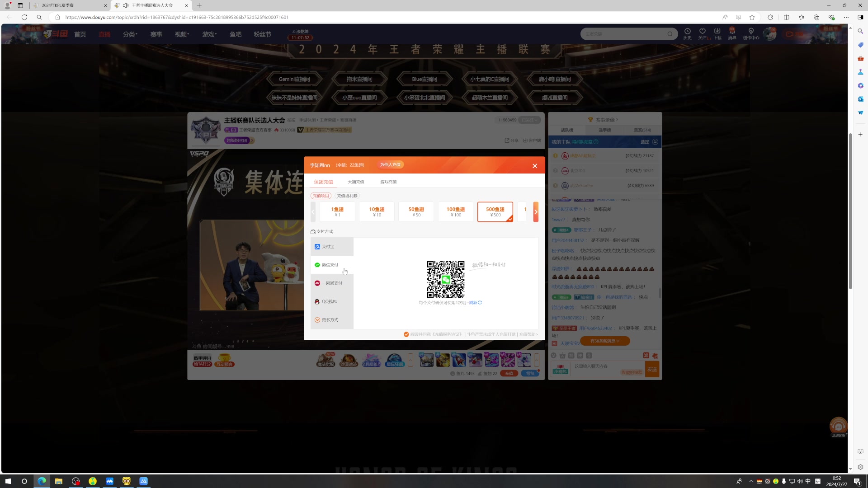Click 沙漠遗迹 activity icon
Screen dimensions: 868x488
click(x=349, y=360)
